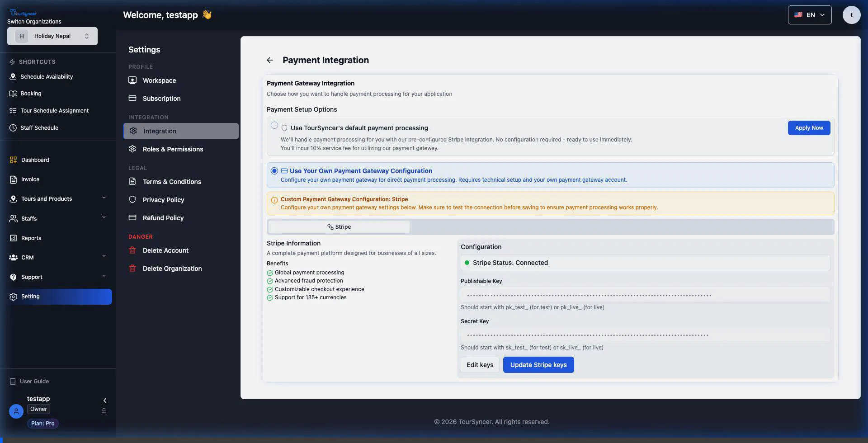
Task: Open the Holiday Nepal organization switcher
Action: click(x=52, y=36)
